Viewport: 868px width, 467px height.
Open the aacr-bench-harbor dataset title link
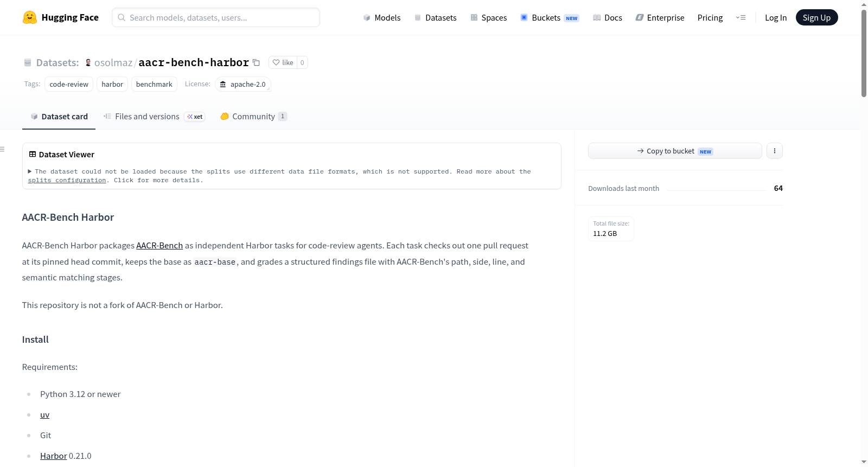pos(194,62)
